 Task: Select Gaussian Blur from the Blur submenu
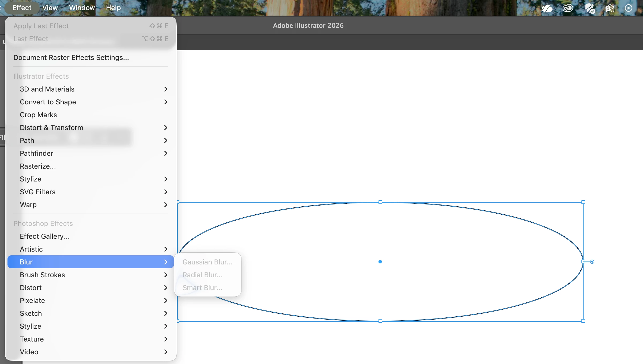tap(207, 262)
